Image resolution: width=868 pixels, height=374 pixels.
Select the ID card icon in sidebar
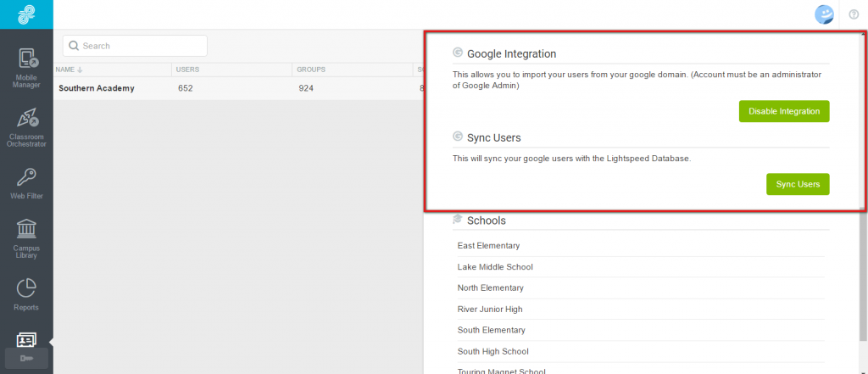[26, 340]
